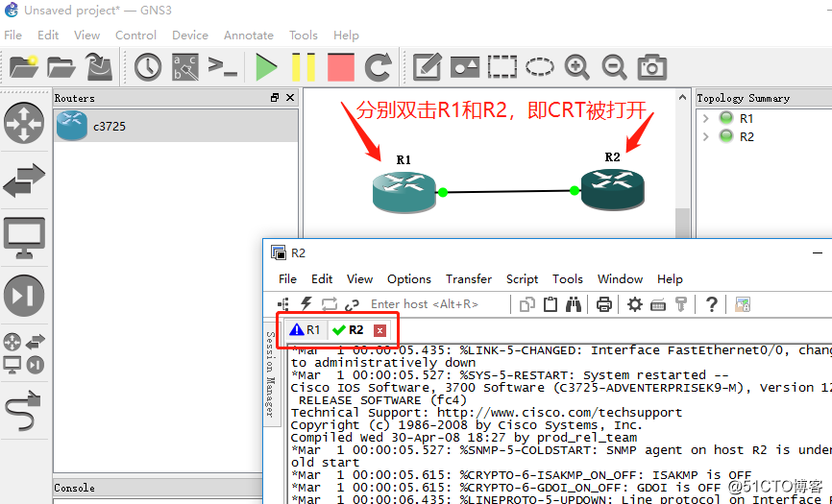Open GNS3 Device menu
Screen dimensions: 832x504
[190, 35]
